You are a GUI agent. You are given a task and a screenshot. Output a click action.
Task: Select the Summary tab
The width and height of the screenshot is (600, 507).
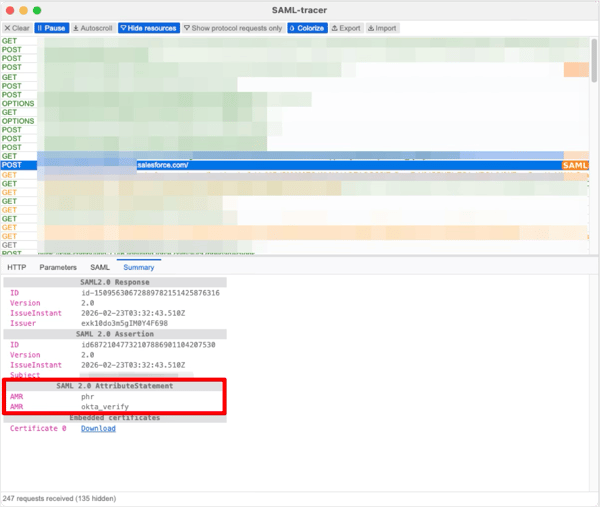click(139, 267)
